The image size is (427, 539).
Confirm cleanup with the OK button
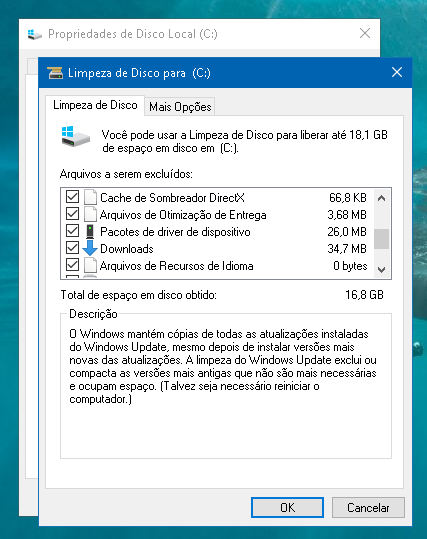pyautogui.click(x=287, y=507)
